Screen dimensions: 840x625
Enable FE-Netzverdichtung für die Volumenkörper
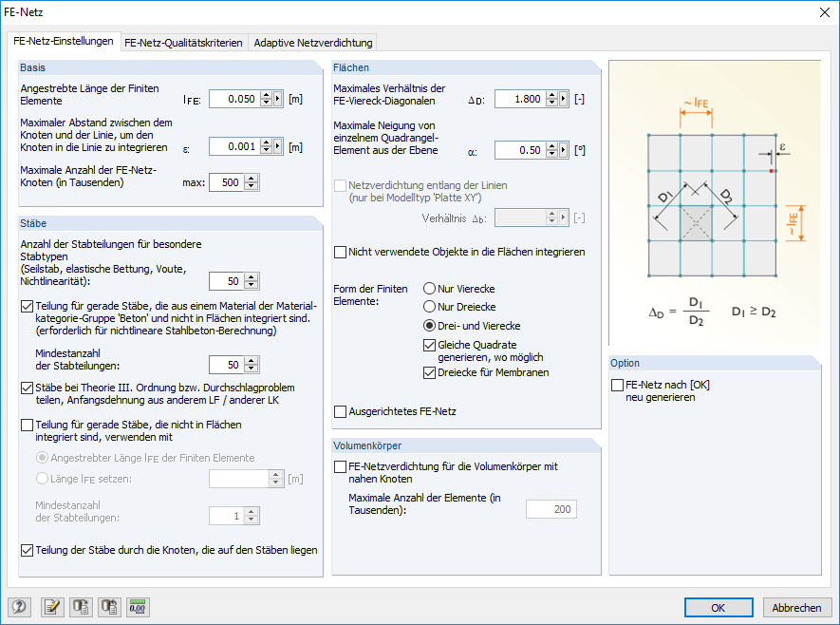[x=340, y=466]
